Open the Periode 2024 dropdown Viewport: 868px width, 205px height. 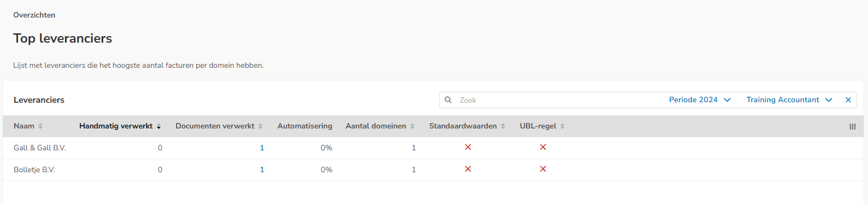(x=699, y=100)
